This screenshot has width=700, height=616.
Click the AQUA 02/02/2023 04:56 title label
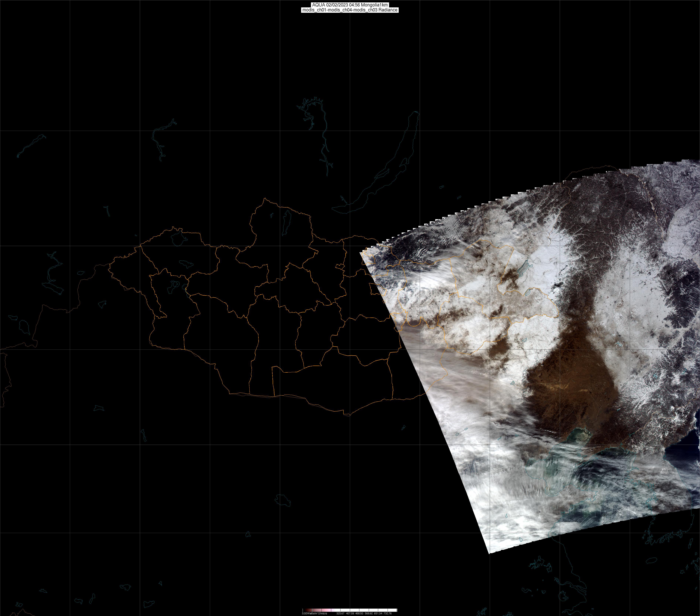(350, 5)
